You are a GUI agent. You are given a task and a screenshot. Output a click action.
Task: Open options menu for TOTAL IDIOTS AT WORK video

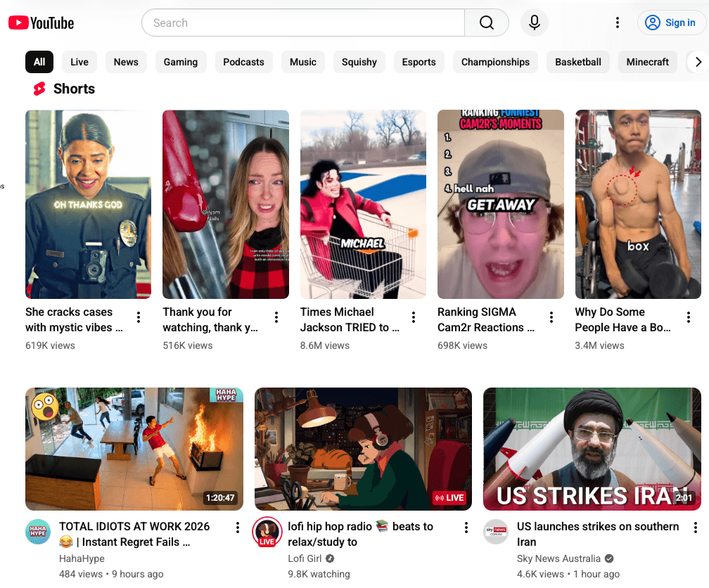click(x=238, y=528)
